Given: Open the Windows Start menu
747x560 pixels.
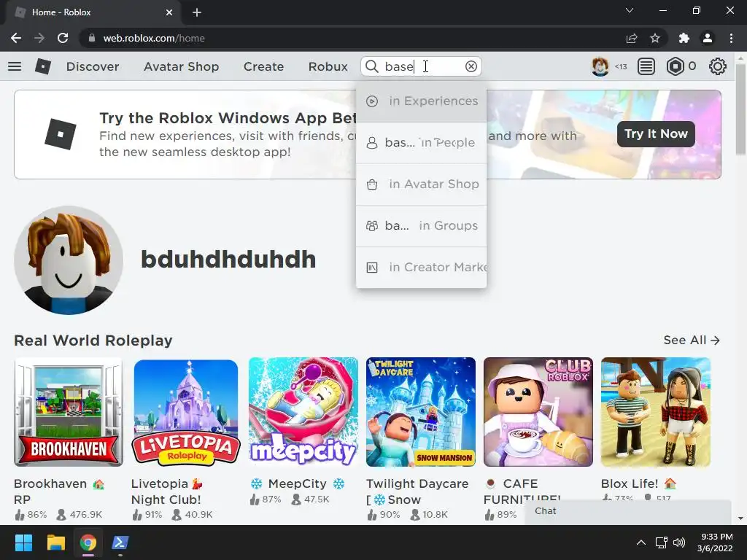Looking at the screenshot, I should tap(23, 542).
